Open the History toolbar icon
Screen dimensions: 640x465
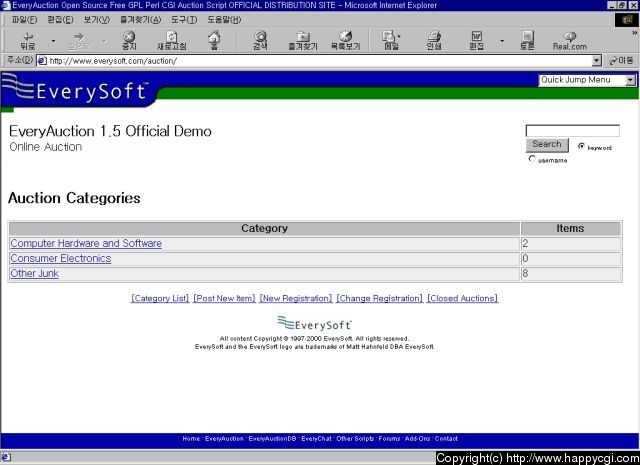coord(345,40)
